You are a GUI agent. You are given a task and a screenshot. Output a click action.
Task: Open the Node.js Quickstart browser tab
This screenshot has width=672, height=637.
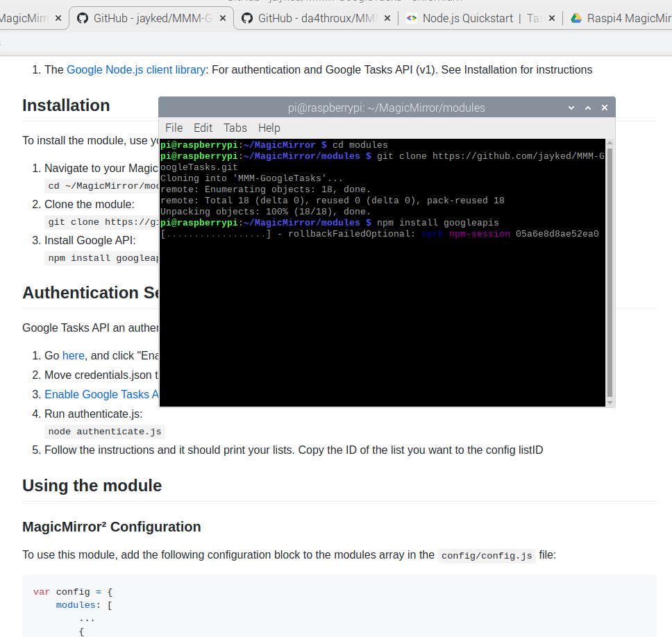(480, 19)
